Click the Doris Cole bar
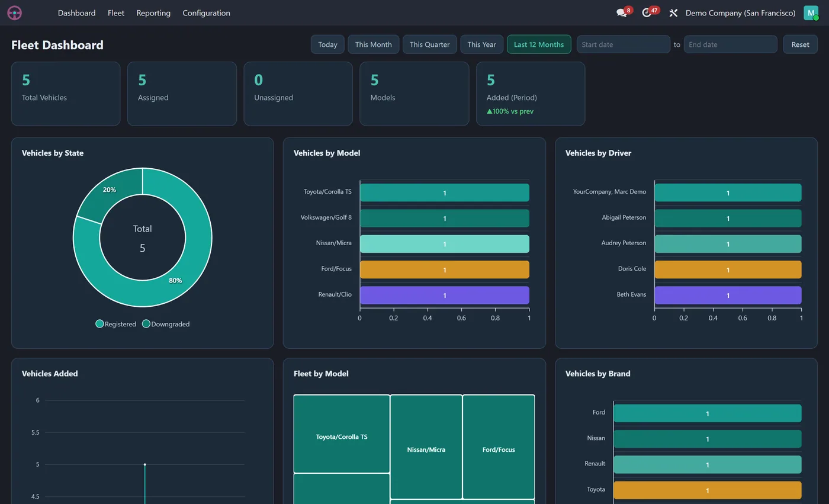Image resolution: width=829 pixels, height=504 pixels. coord(728,269)
